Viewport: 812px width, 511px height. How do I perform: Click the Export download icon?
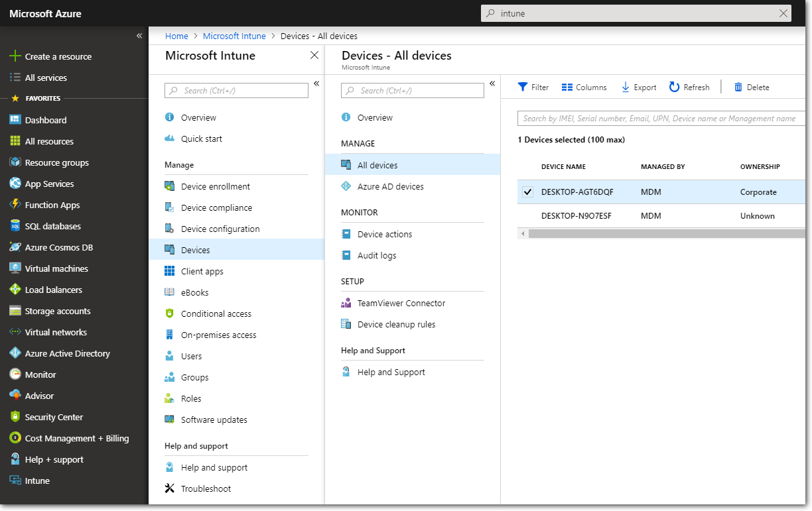[626, 87]
